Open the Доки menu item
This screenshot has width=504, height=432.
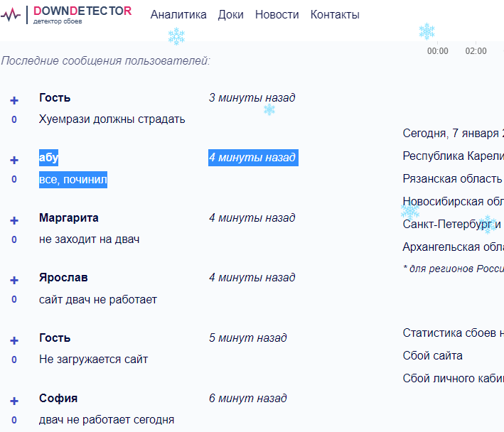(x=231, y=15)
